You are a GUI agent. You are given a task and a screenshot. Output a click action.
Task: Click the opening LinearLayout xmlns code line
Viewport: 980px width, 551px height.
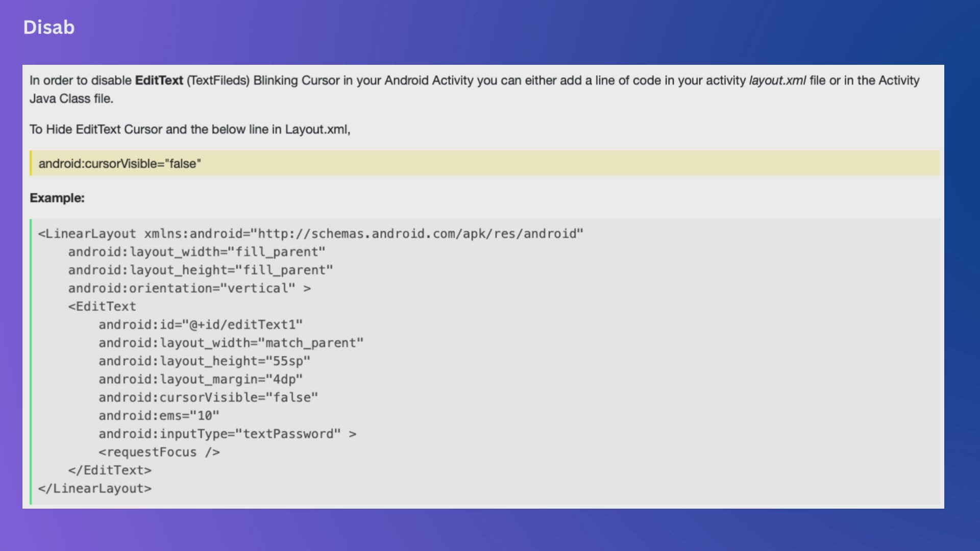click(x=310, y=234)
